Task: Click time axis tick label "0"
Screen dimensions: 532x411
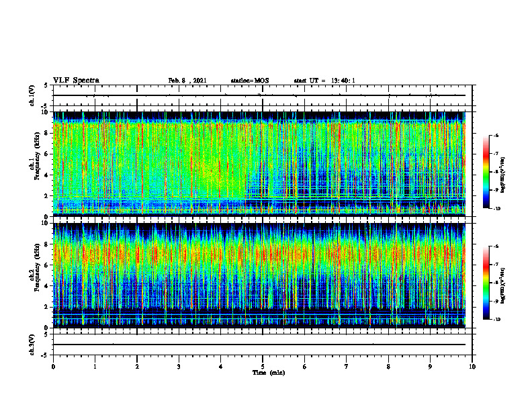Action: [53, 367]
